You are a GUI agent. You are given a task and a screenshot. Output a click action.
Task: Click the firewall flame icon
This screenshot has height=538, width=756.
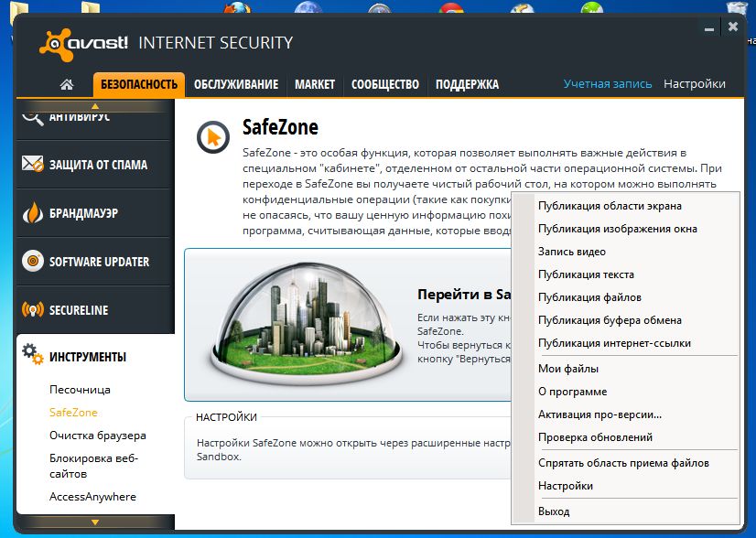click(33, 212)
